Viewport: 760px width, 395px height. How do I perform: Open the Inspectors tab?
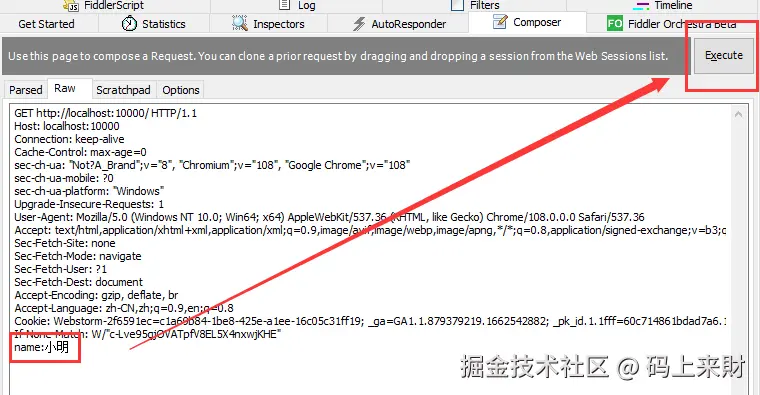coord(268,24)
